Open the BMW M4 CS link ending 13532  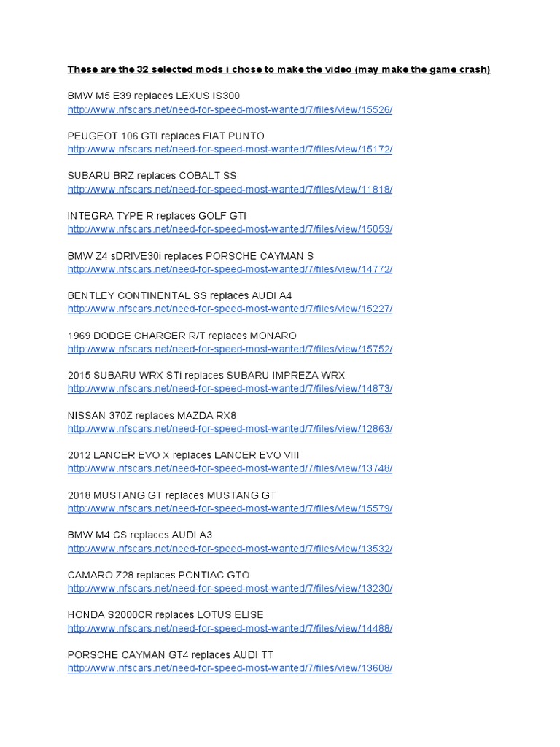(x=230, y=549)
